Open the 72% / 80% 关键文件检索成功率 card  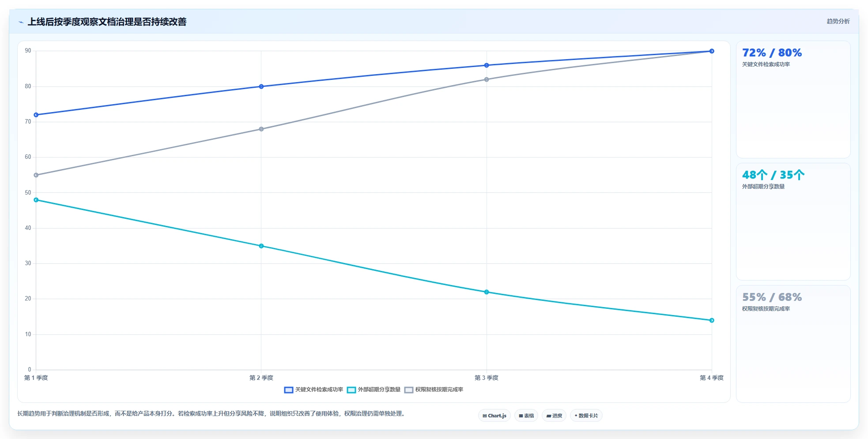[793, 100]
